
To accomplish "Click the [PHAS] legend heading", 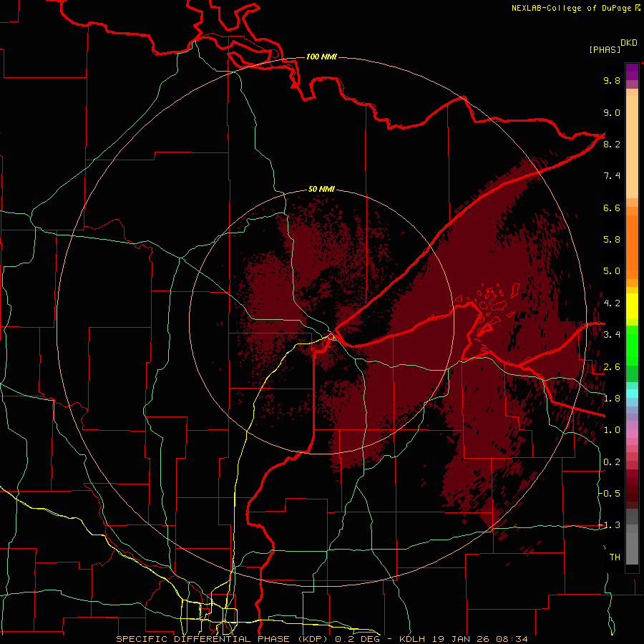I will tap(605, 49).
